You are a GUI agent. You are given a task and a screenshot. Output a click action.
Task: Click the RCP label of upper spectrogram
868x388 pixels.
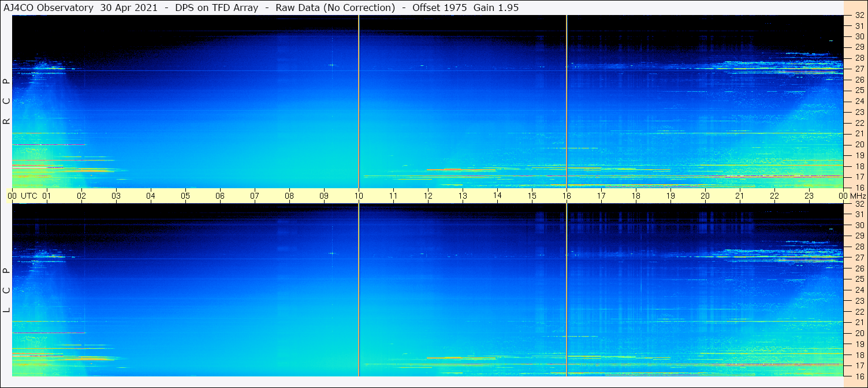[x=6, y=102]
